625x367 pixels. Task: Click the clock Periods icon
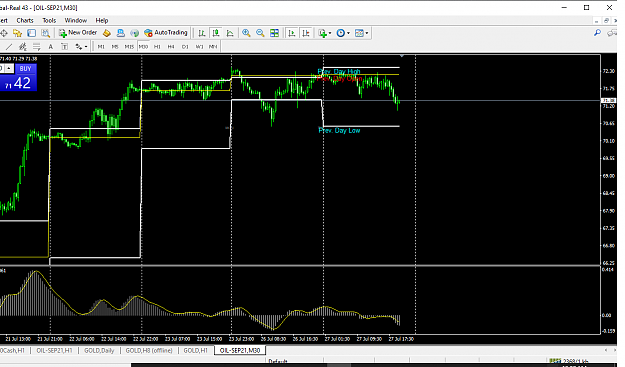click(341, 33)
